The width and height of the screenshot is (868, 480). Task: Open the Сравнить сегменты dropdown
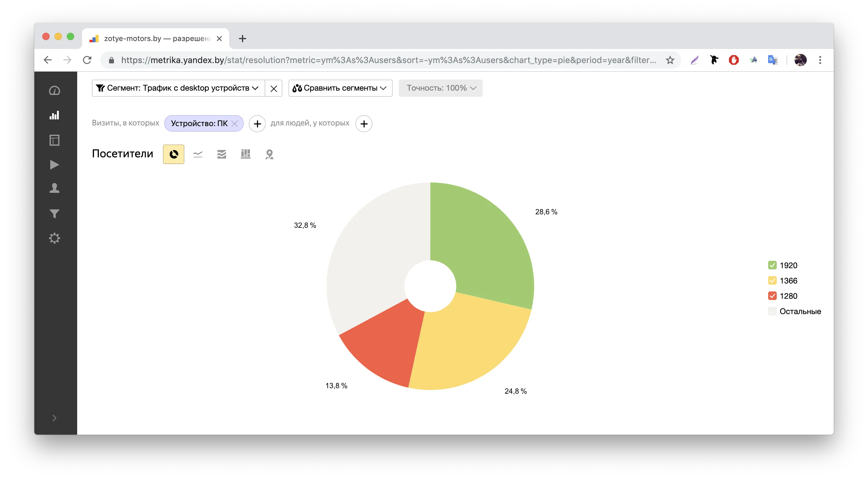[x=340, y=88]
